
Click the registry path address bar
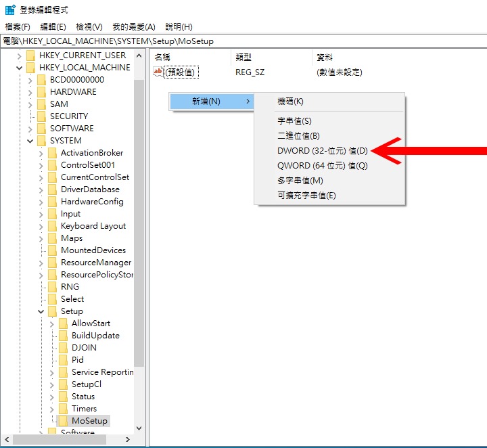(243, 41)
